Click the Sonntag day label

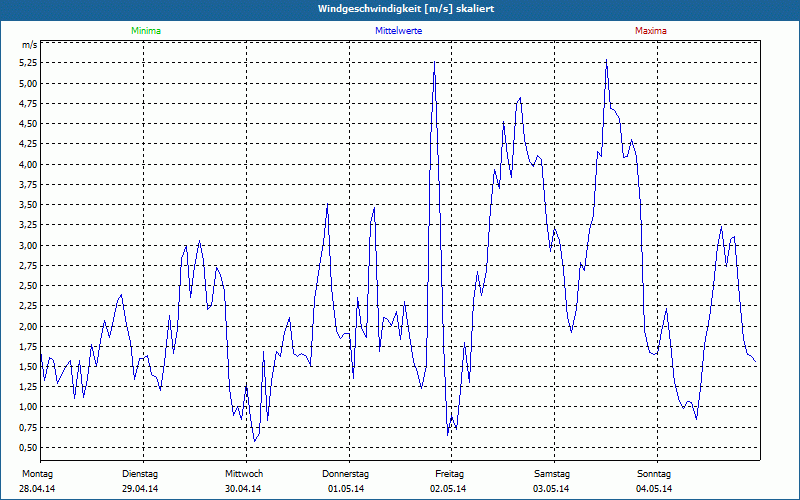click(654, 474)
